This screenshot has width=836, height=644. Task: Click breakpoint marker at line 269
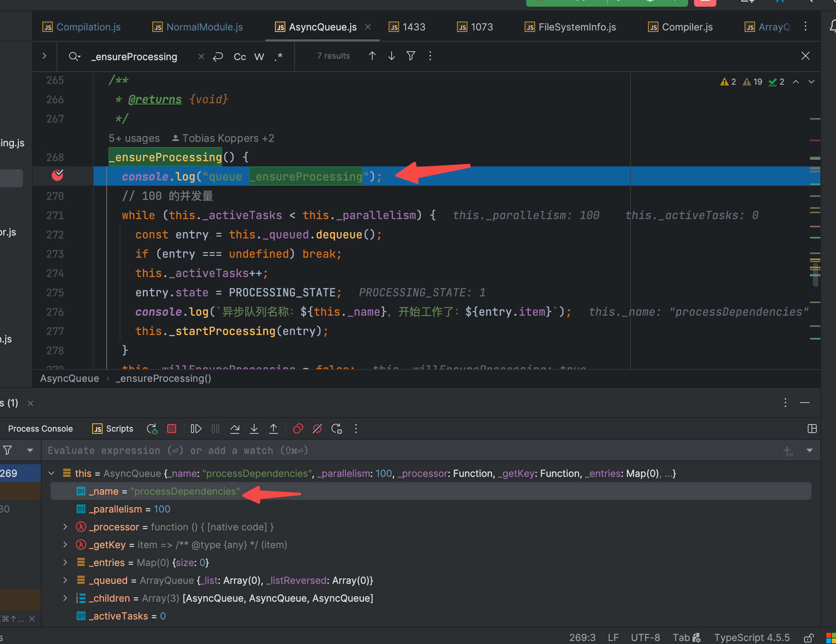coord(58,175)
